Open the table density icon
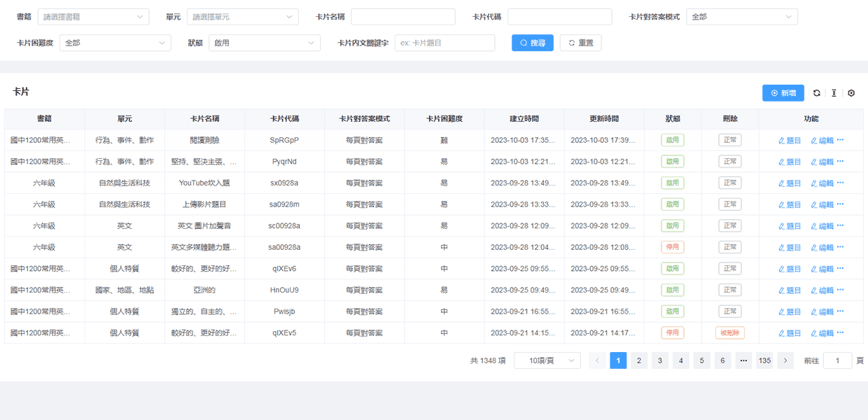 (834, 93)
